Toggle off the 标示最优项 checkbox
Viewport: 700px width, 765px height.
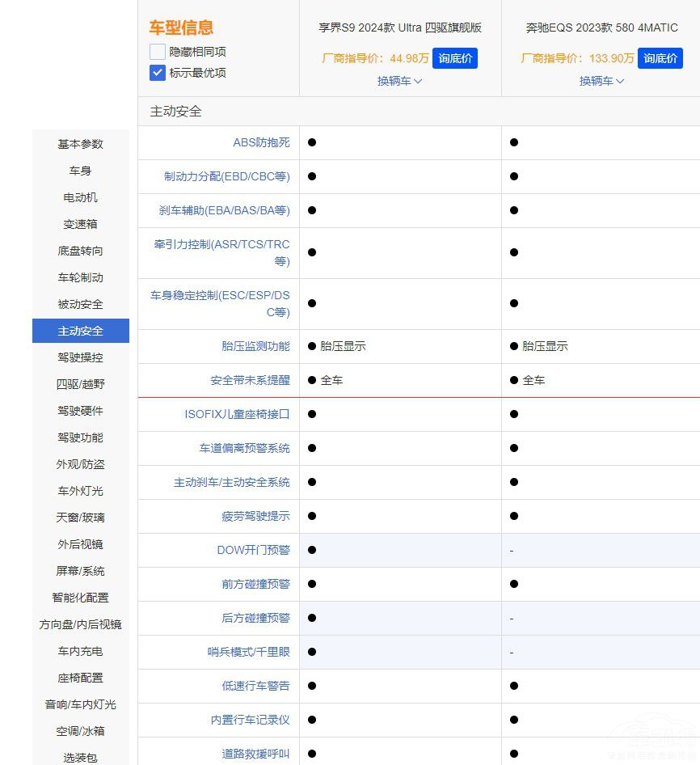158,73
